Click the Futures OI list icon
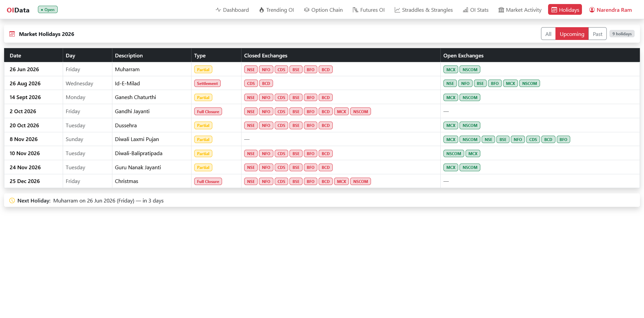 coord(356,10)
